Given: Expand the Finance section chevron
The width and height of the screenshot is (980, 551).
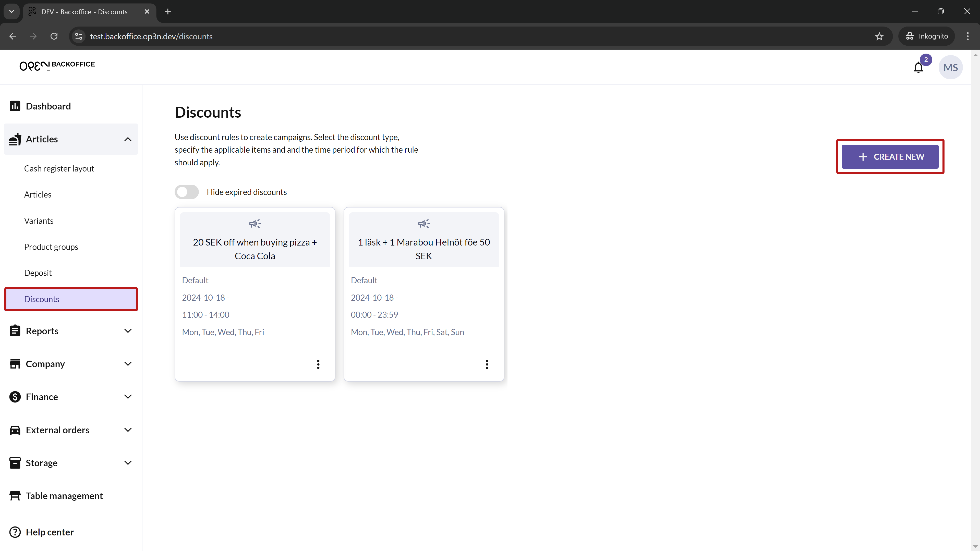Looking at the screenshot, I should (128, 397).
